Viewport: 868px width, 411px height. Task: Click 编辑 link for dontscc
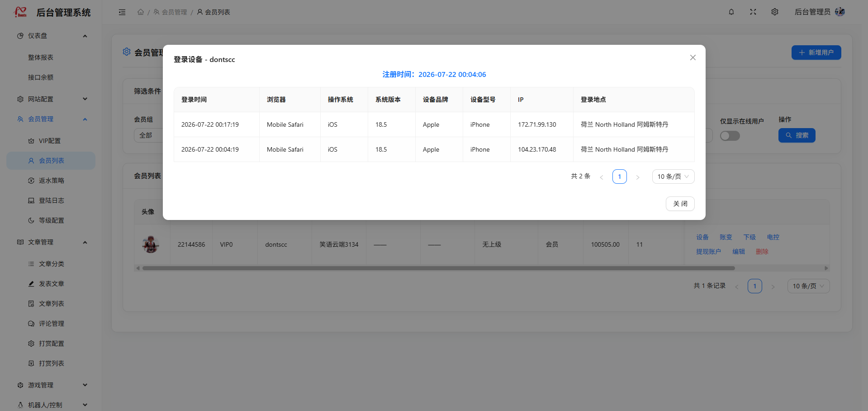739,252
